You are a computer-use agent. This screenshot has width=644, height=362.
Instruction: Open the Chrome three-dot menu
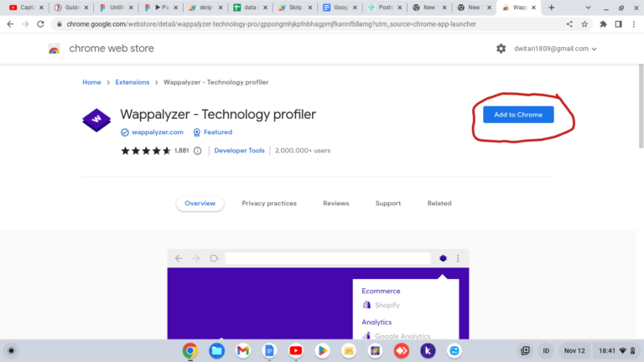(634, 24)
